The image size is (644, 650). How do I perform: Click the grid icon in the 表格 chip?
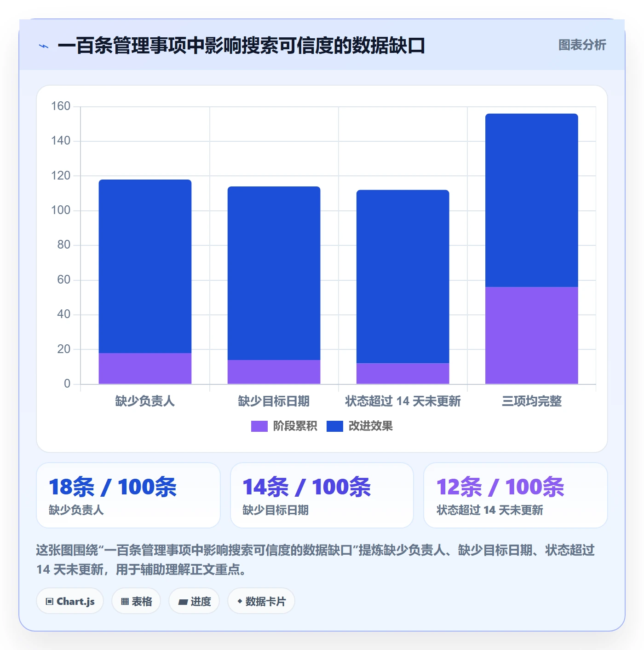[x=125, y=602]
